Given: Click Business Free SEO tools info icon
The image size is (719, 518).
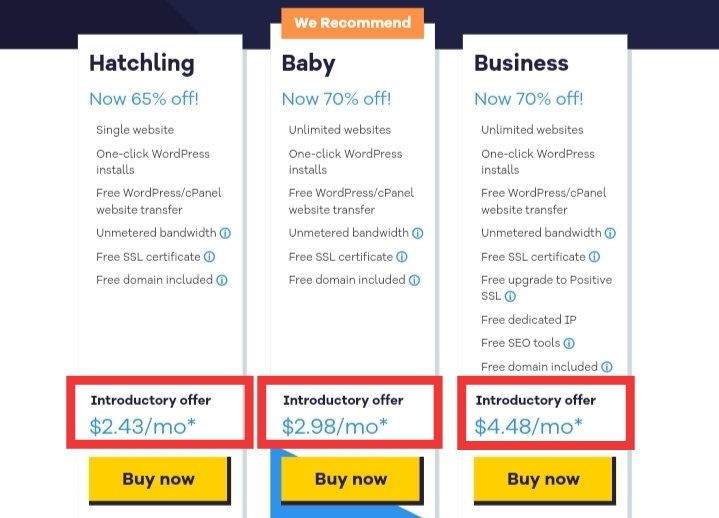Looking at the screenshot, I should pyautogui.click(x=569, y=343).
